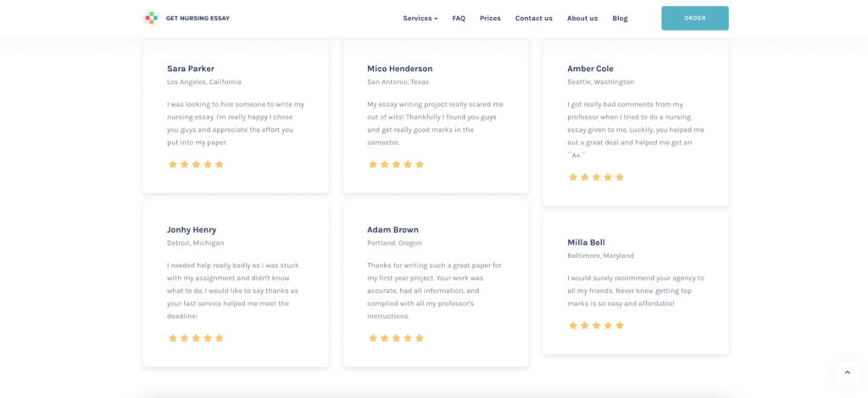Screen dimensions: 868x398
Task: Open the Contact us page
Action: (x=534, y=19)
